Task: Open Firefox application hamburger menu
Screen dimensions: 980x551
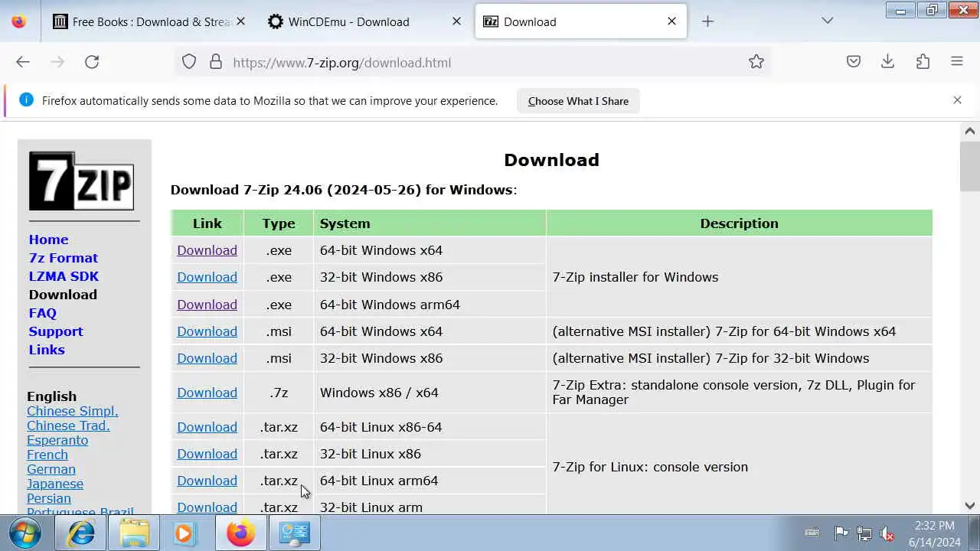Action: (957, 62)
